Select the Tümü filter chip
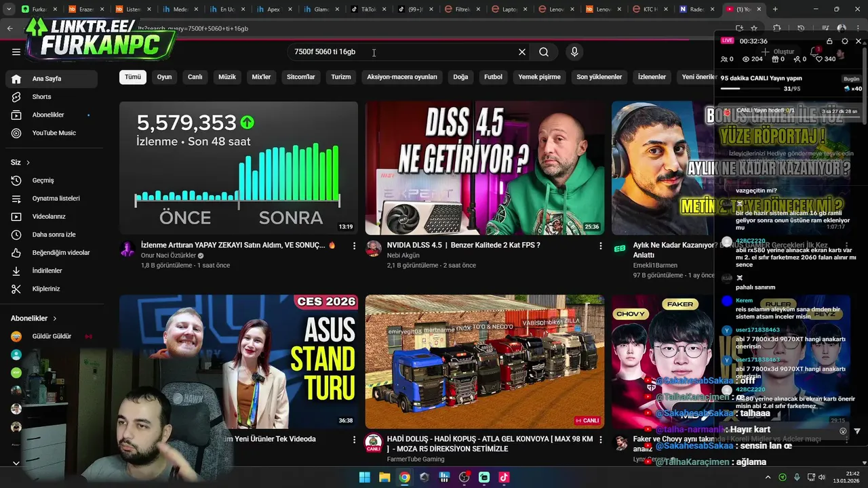The image size is (868, 488). (x=133, y=77)
